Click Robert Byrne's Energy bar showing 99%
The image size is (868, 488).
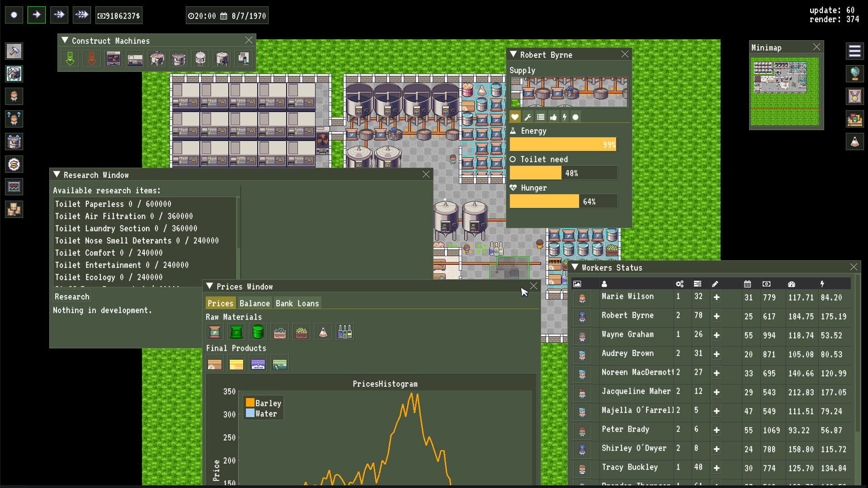click(x=563, y=144)
